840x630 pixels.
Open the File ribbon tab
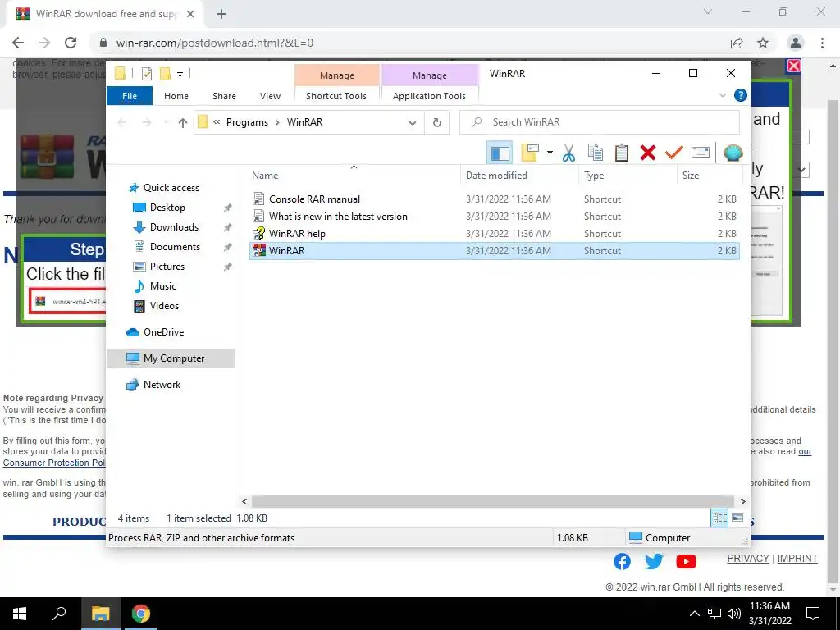[x=130, y=96]
